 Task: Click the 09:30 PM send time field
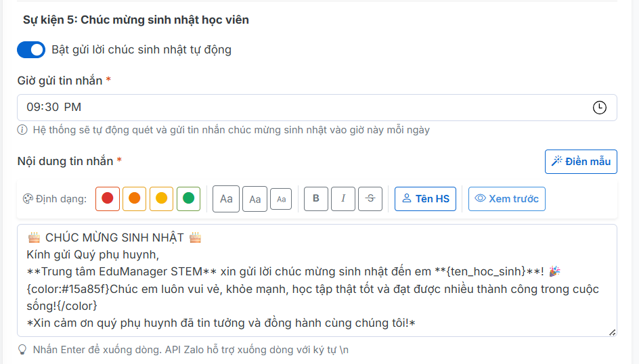click(305, 108)
